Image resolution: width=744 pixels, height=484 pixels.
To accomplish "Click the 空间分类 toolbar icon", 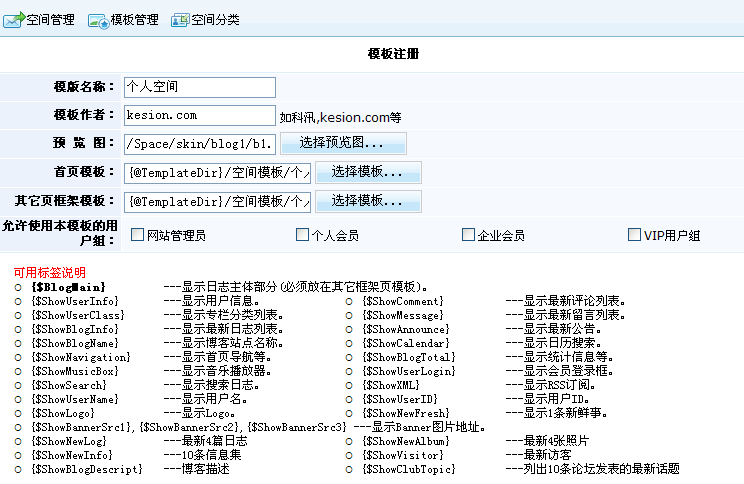I will 180,20.
